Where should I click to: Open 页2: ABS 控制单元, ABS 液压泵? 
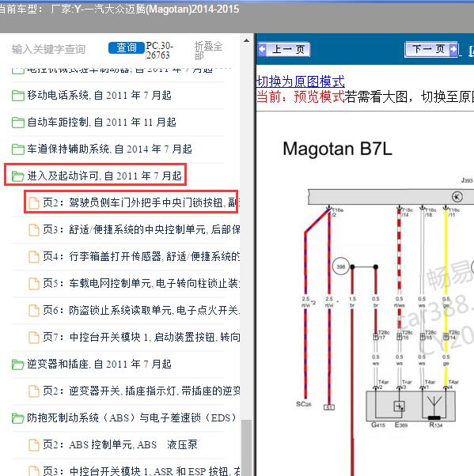(120, 444)
